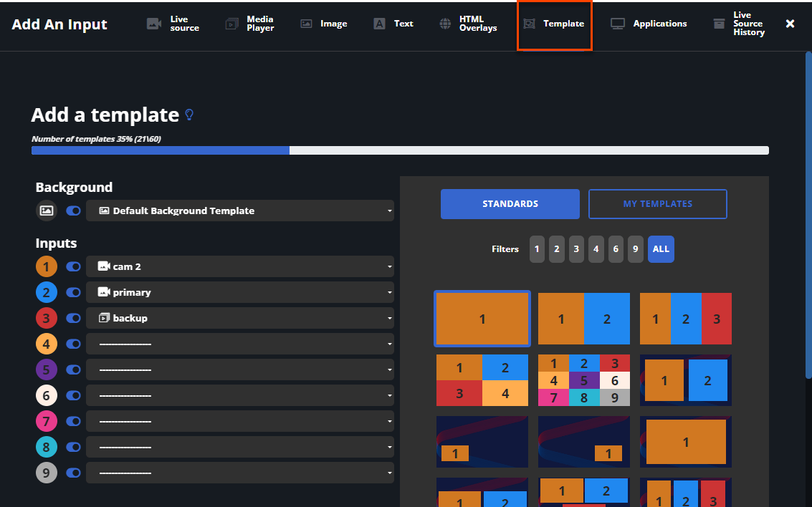Select the large single box over background template
The width and height of the screenshot is (812, 507).
tap(686, 442)
